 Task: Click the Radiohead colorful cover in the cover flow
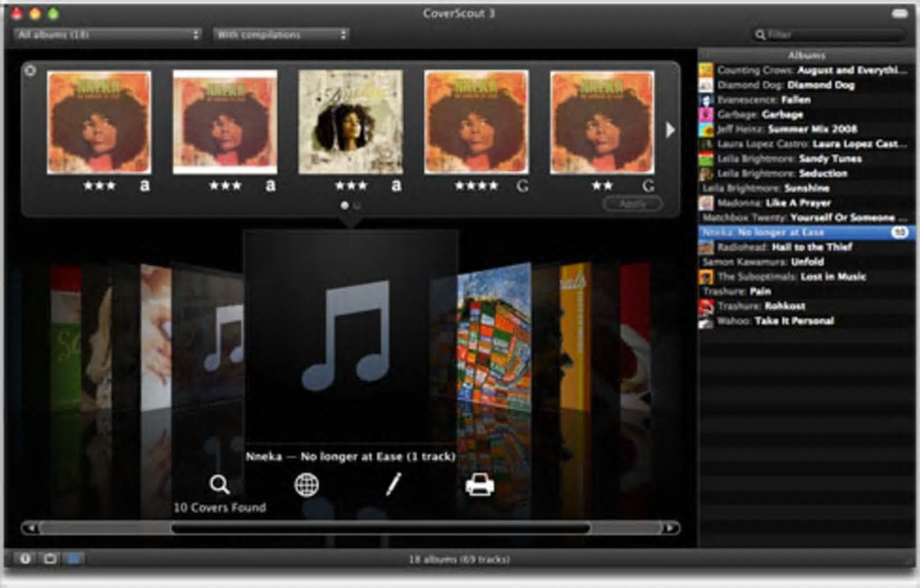[x=494, y=337]
